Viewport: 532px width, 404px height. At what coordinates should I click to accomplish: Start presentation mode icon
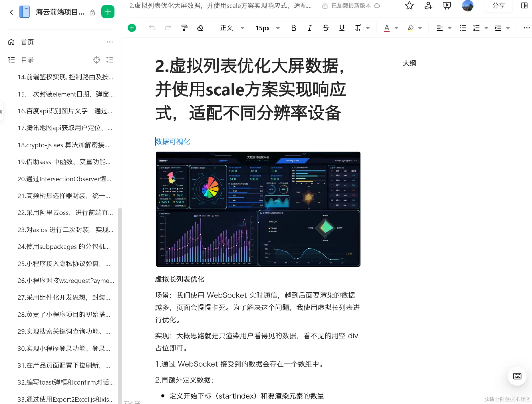[x=447, y=5]
